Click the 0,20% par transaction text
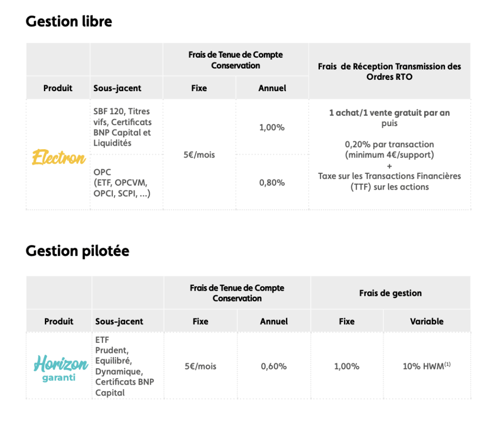This screenshot has height=425, width=504. 389,144
